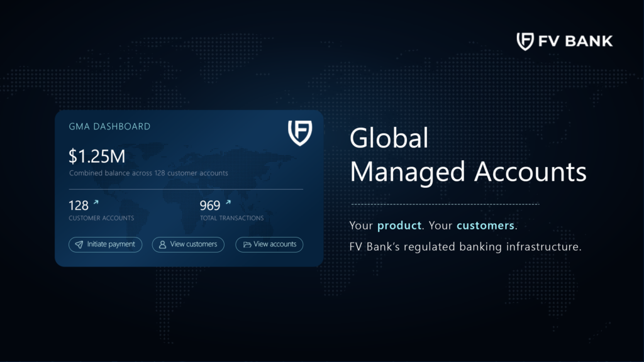Click the Initiate payment button
The image size is (644, 362).
point(105,244)
